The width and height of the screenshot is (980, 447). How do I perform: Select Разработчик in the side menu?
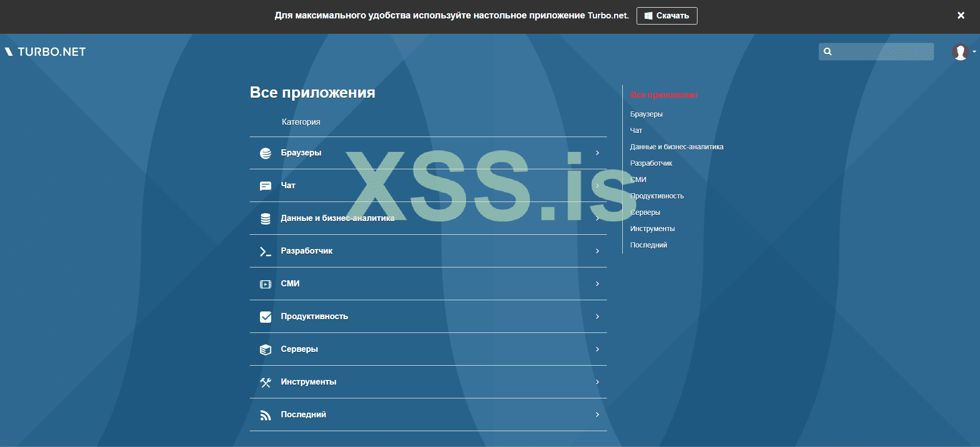point(651,163)
